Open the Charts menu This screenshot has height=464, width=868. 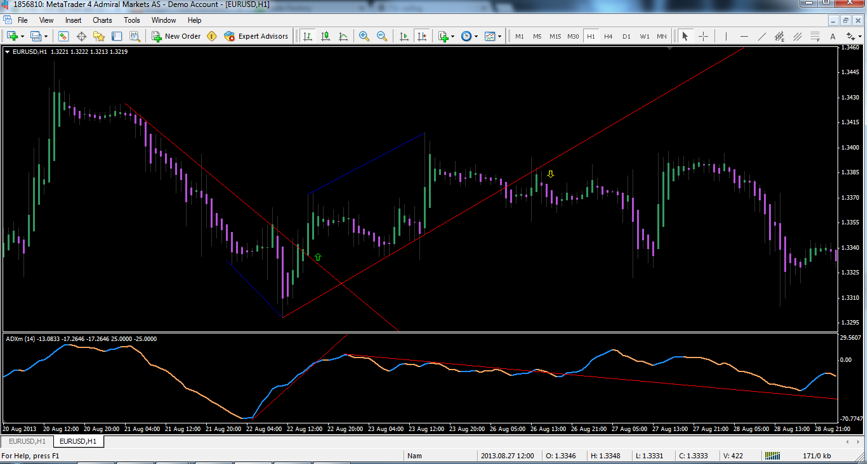102,20
